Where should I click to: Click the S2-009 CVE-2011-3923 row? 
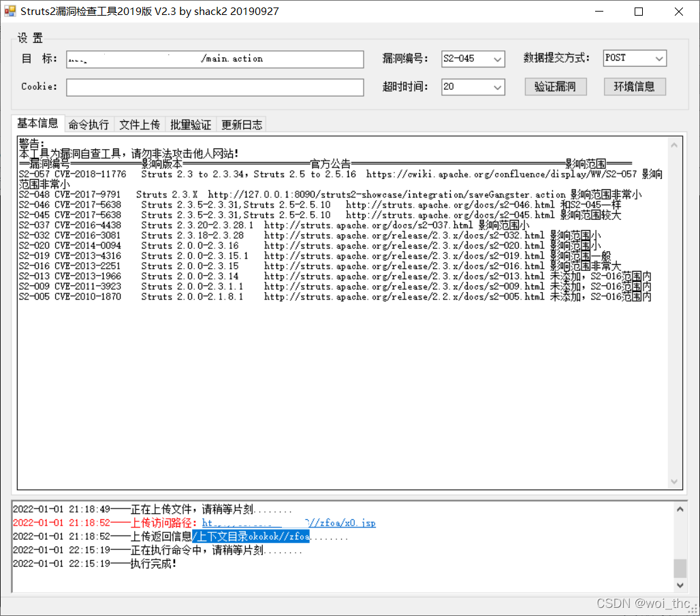click(x=335, y=287)
